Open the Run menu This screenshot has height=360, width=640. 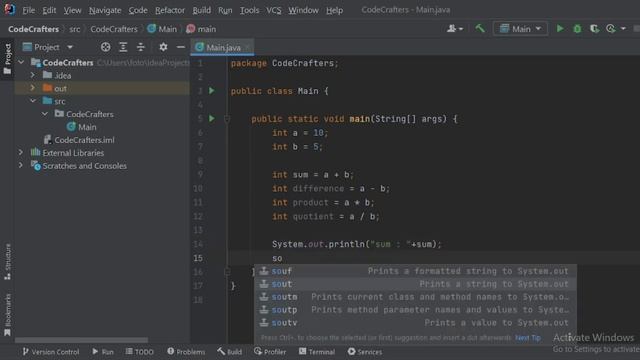click(x=225, y=10)
